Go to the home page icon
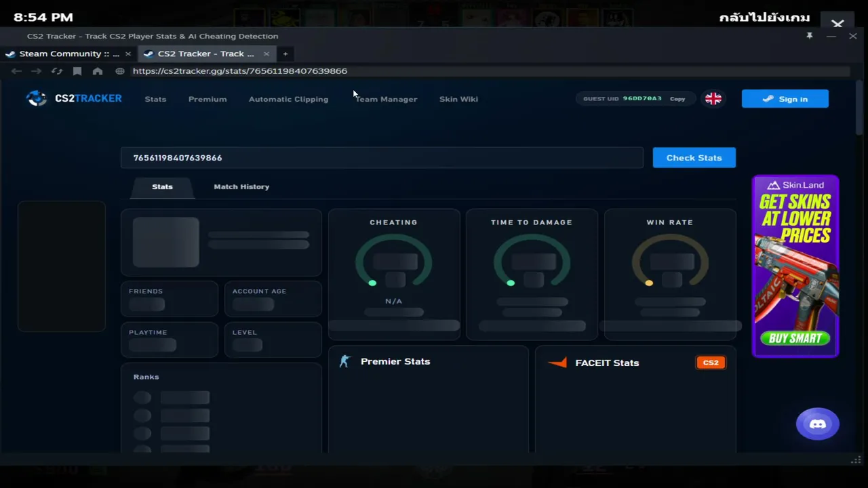 98,71
